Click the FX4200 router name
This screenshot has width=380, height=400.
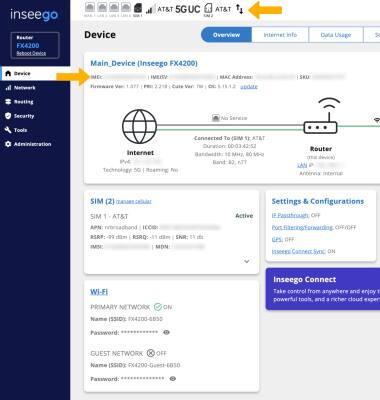(x=28, y=46)
